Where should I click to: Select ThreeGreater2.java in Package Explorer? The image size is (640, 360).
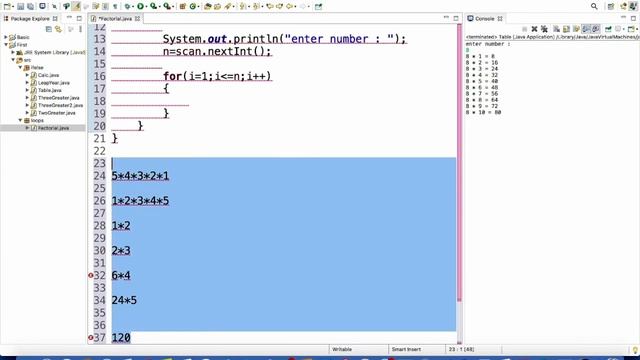coord(60,105)
